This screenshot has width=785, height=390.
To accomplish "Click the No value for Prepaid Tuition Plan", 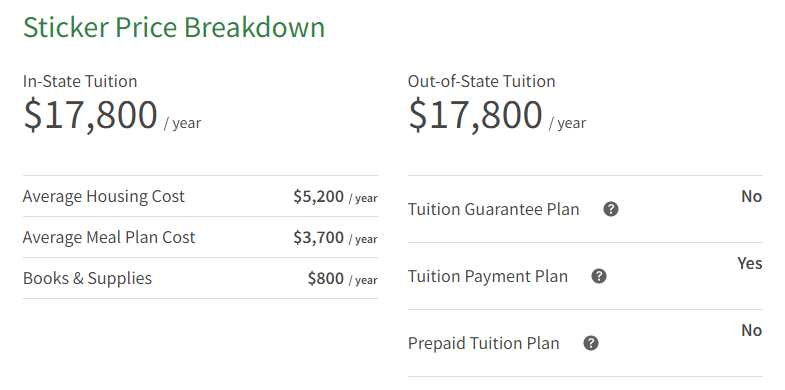I will [x=751, y=330].
